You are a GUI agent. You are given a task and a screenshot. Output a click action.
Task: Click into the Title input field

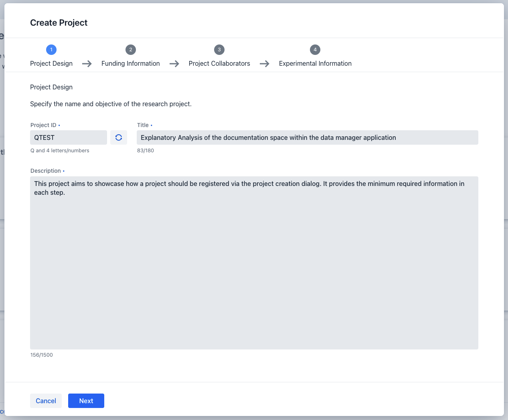pos(307,137)
